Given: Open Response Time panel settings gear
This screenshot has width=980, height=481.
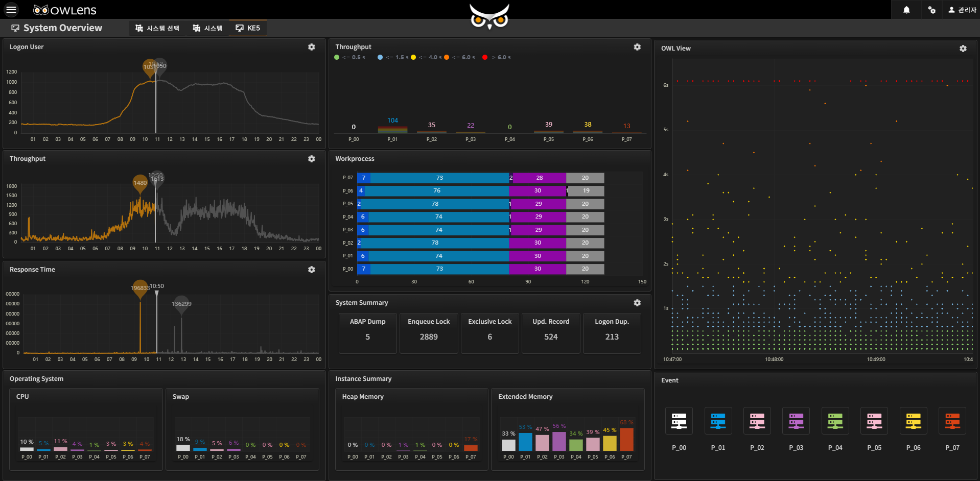Looking at the screenshot, I should [312, 270].
